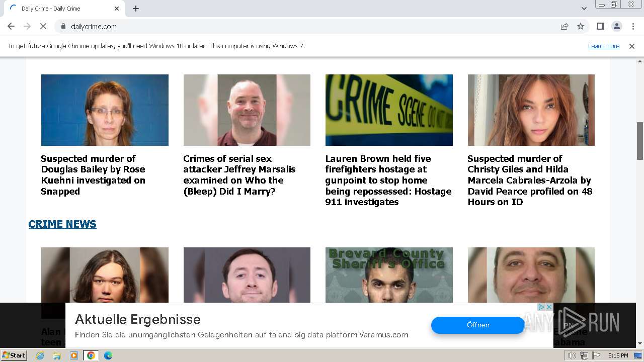The image size is (644, 362).
Task: Open the AdChoices info icon
Action: pos(542,307)
